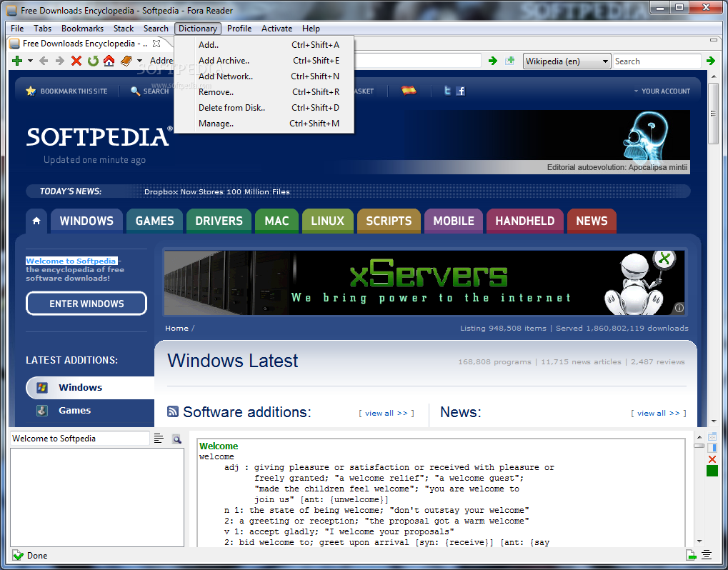Click the xServers banner advertisement
The height and width of the screenshot is (570, 728).
click(x=424, y=283)
